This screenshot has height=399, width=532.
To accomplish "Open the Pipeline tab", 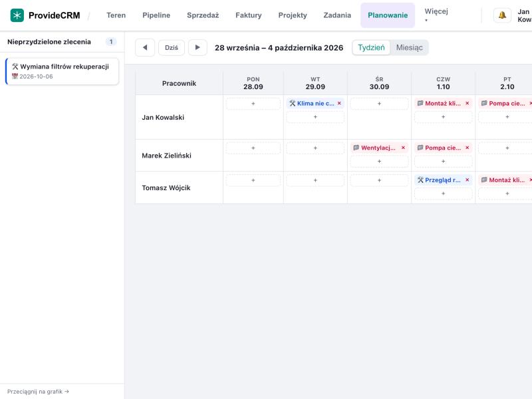I will point(156,15).
